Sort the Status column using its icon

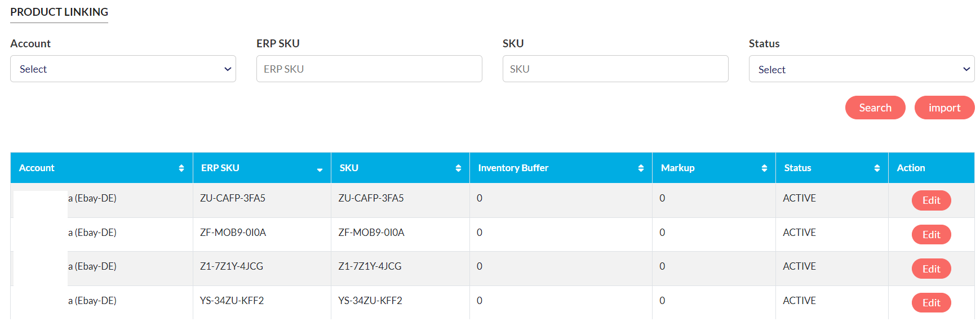click(x=877, y=168)
